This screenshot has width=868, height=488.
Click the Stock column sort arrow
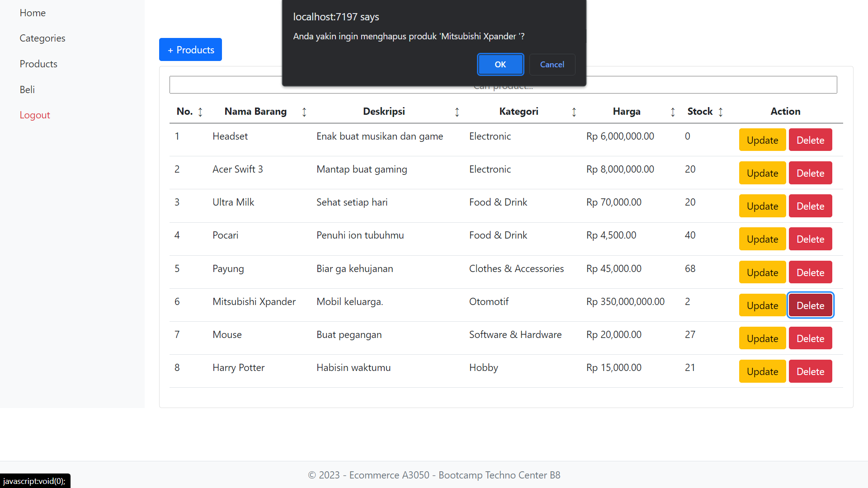(x=721, y=112)
